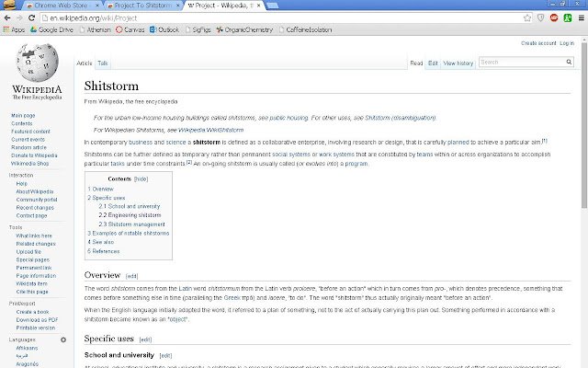The height and width of the screenshot is (368, 588).
Task: Open Google Drive bookmark
Action: pyautogui.click(x=51, y=29)
